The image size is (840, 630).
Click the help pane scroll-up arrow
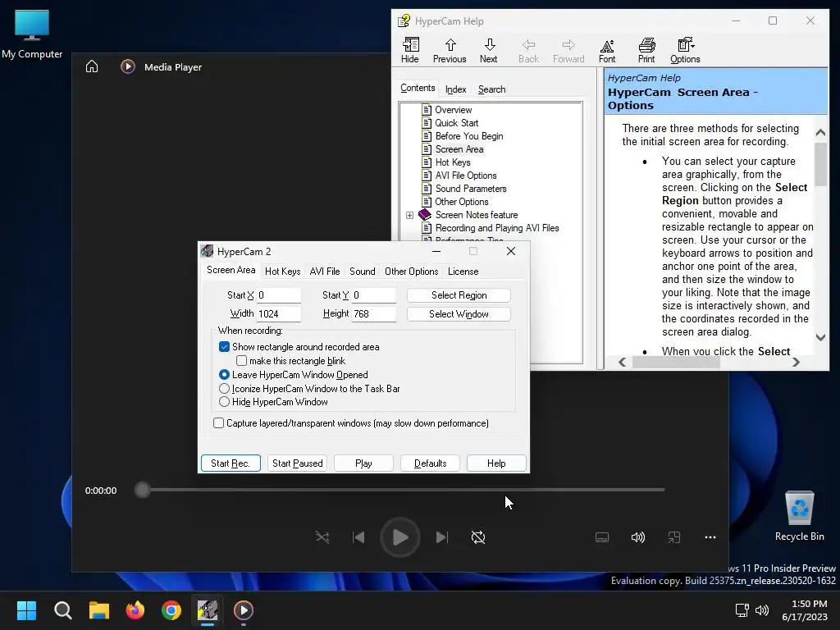click(820, 132)
